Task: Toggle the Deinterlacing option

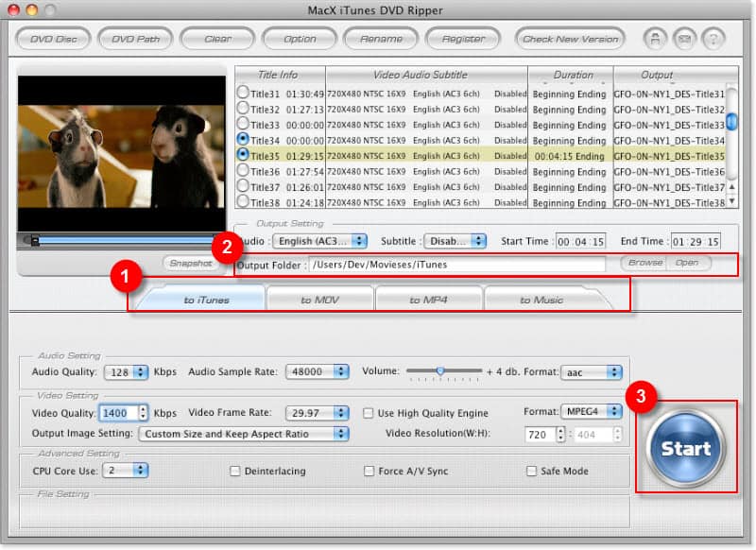Action: [233, 471]
